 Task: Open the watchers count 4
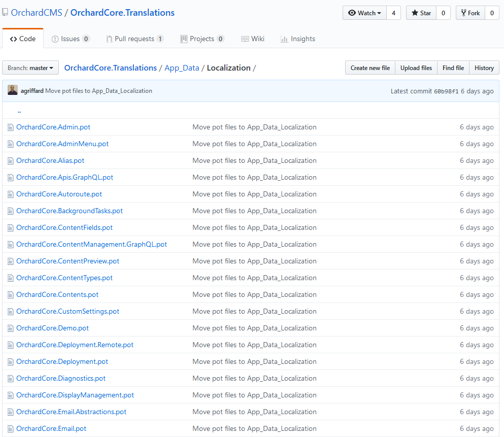point(393,13)
